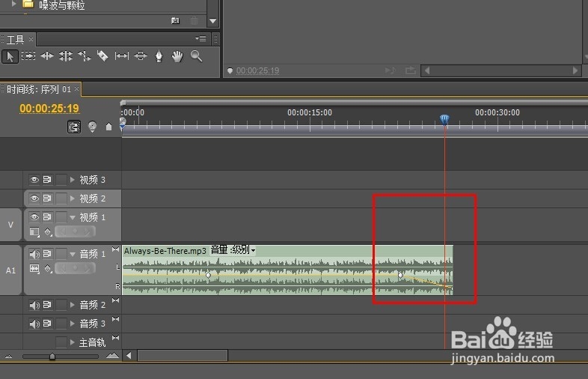
Task: Select the Slide tool
Action: pyautogui.click(x=141, y=56)
